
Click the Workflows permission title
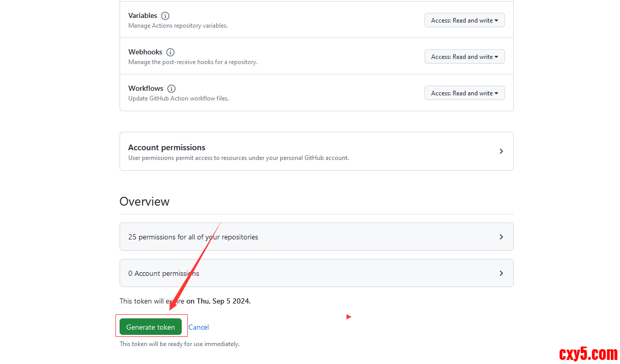[146, 89]
